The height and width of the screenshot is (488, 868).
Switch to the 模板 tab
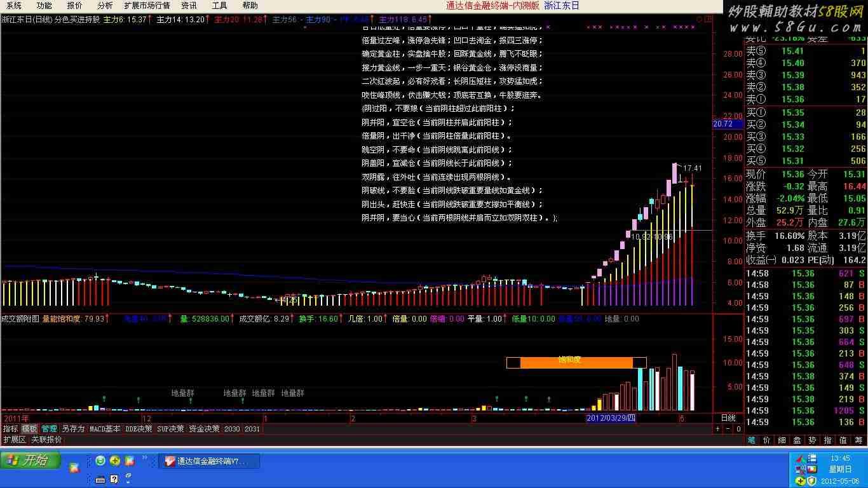tap(29, 429)
